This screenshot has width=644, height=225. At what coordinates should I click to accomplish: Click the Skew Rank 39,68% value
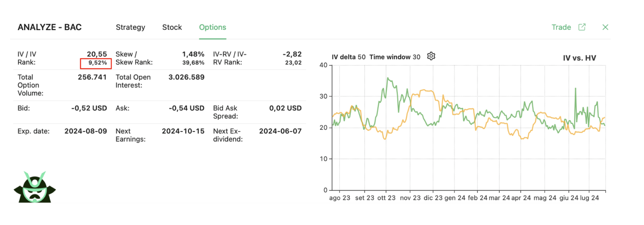pos(193,63)
